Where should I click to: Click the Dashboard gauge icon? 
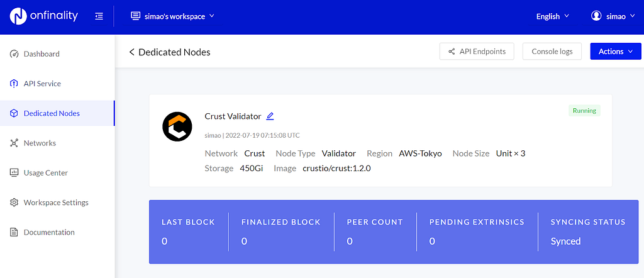click(x=14, y=54)
